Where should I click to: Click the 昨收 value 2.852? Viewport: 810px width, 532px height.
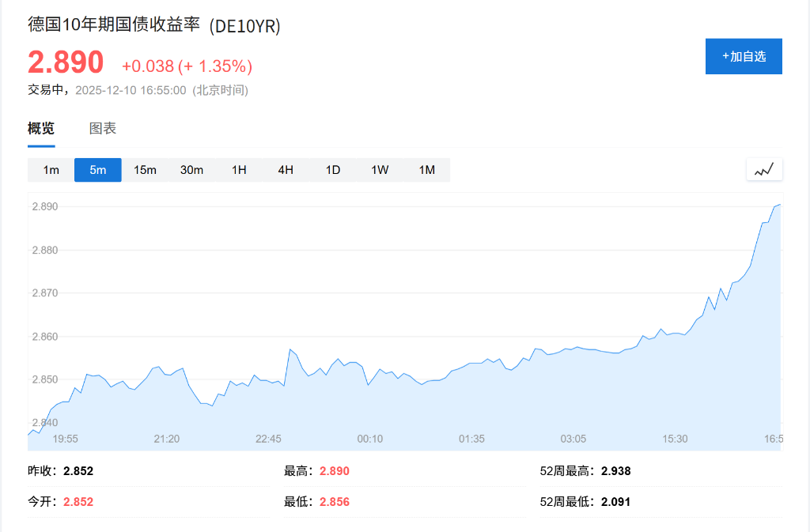78,471
